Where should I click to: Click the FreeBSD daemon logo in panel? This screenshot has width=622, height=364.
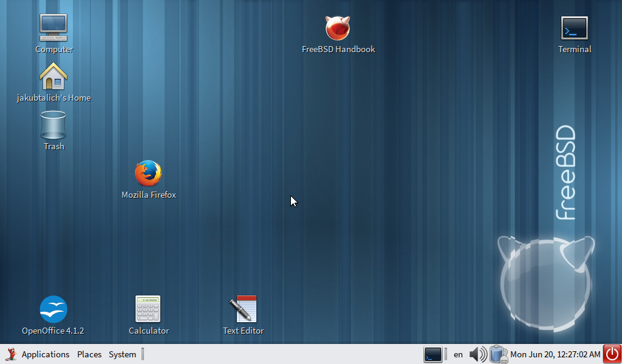(x=11, y=354)
